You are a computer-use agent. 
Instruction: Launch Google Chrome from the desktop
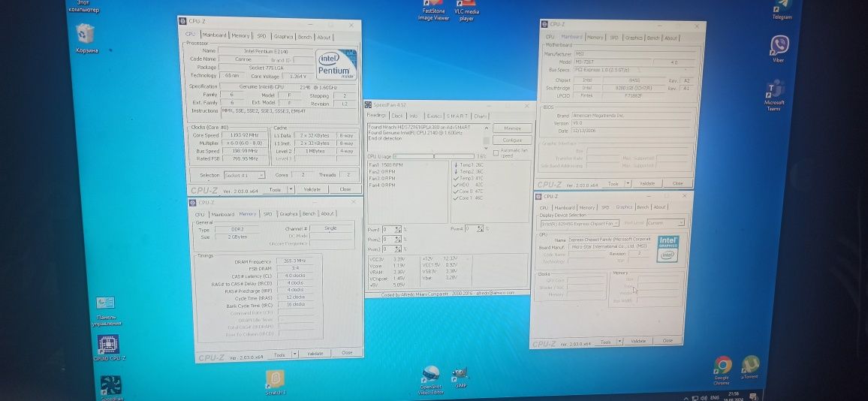pos(722,370)
